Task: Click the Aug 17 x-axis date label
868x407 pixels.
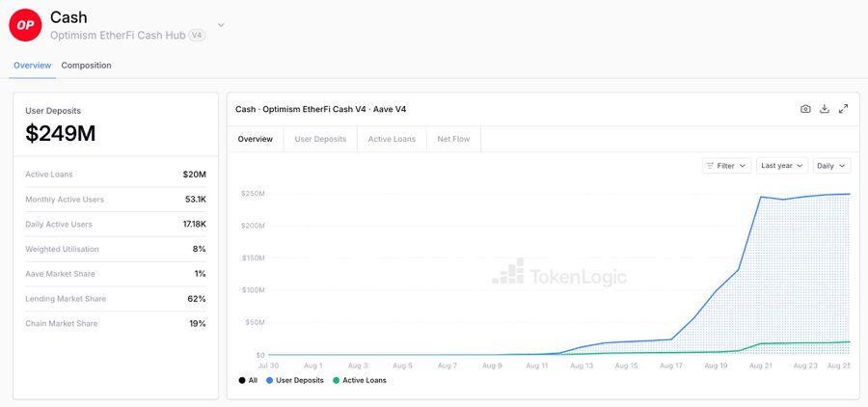Action: (671, 366)
